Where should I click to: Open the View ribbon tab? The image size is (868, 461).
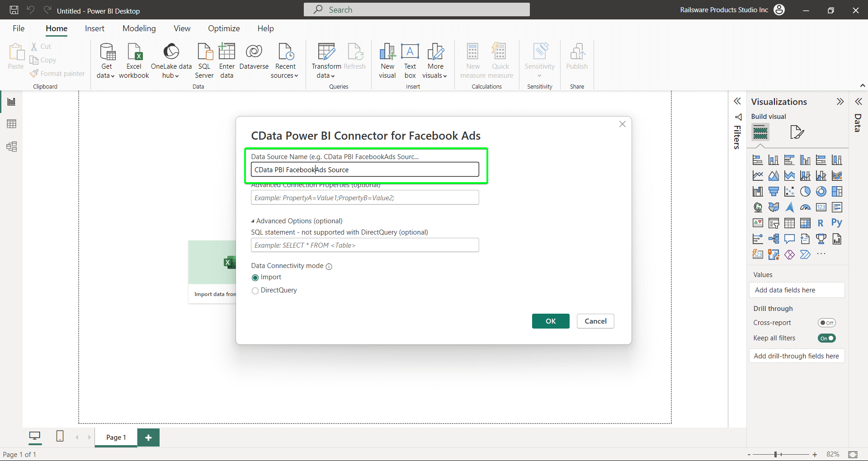tap(182, 28)
